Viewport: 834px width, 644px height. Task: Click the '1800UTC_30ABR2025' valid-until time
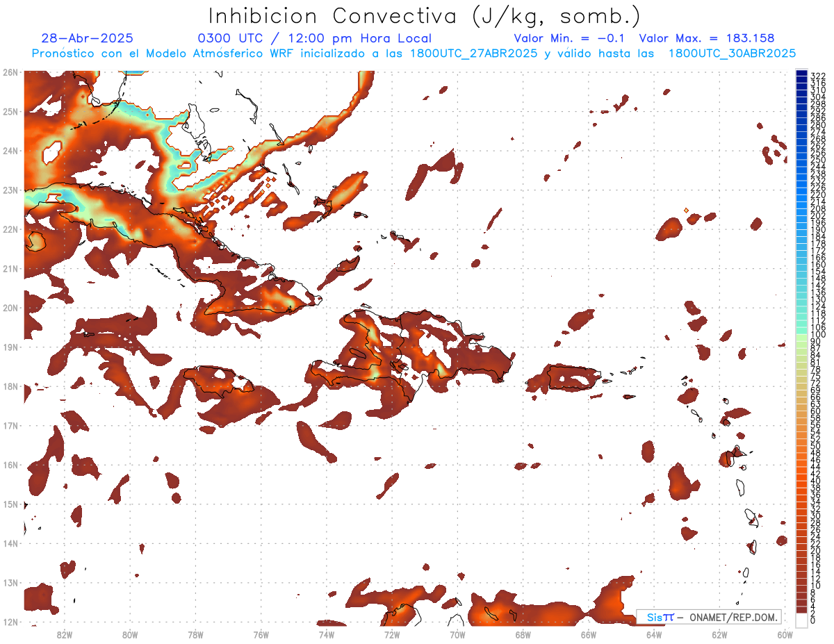click(x=732, y=53)
